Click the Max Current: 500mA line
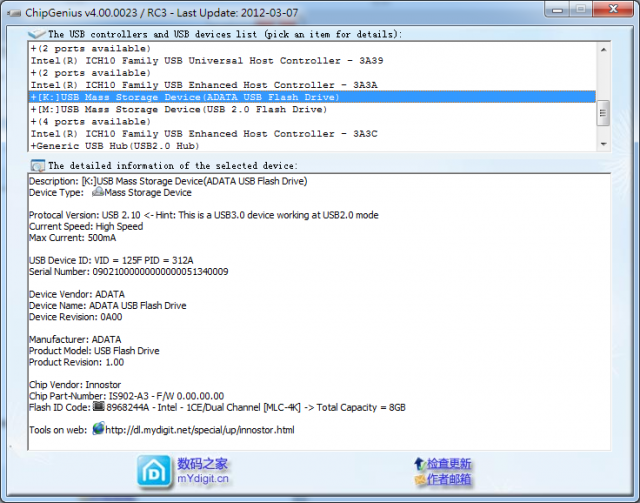This screenshot has height=503, width=640. [x=73, y=238]
